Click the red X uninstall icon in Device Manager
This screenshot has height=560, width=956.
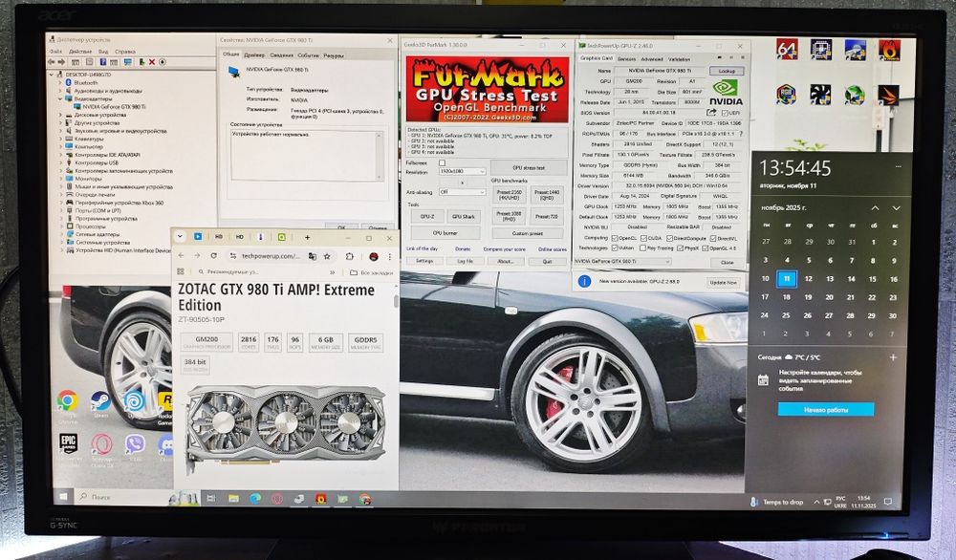152,62
